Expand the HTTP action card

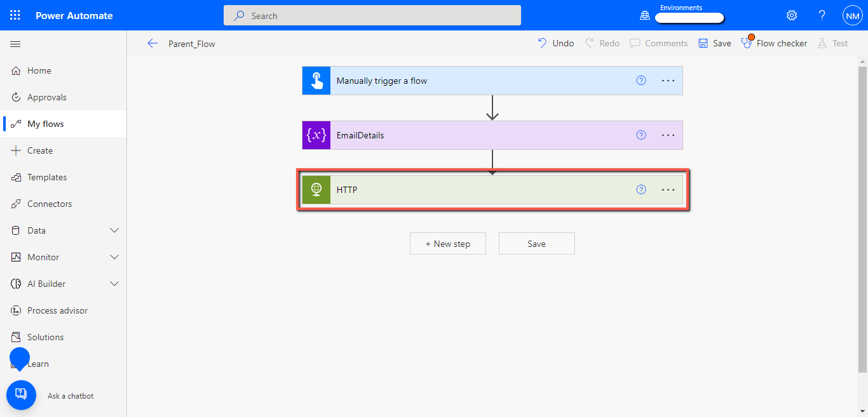pyautogui.click(x=492, y=189)
